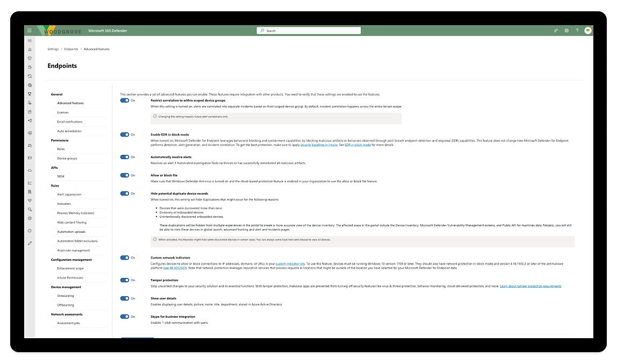Collapse the hamburger navigation menu

click(x=30, y=41)
